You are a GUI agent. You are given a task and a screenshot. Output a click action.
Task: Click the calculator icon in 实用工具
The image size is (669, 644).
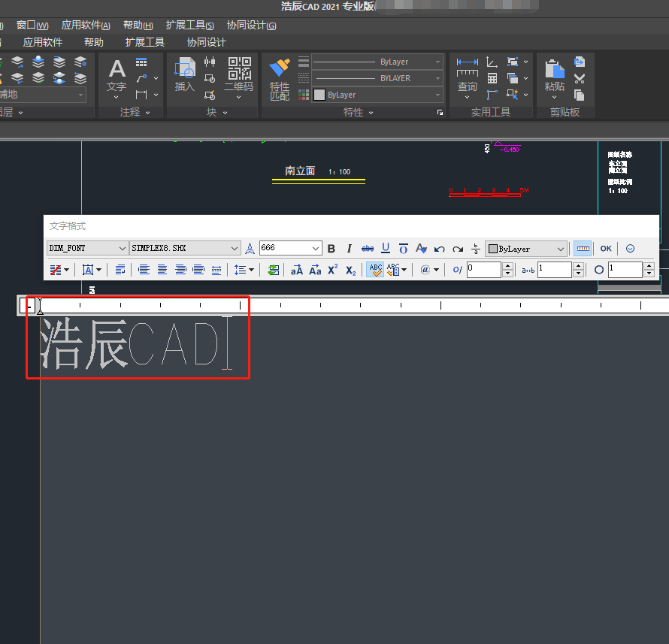coord(492,78)
